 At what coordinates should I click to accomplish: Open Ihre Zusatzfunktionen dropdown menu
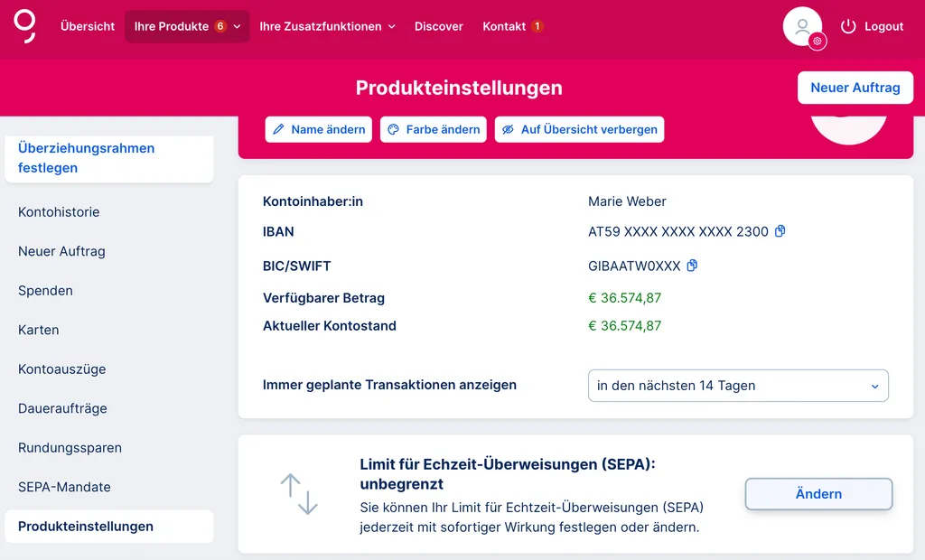(x=327, y=26)
